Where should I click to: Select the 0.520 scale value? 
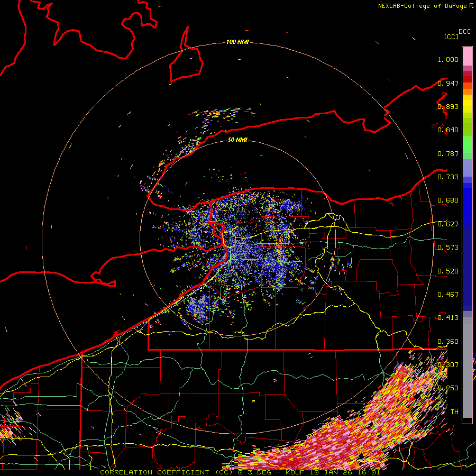[x=448, y=271]
